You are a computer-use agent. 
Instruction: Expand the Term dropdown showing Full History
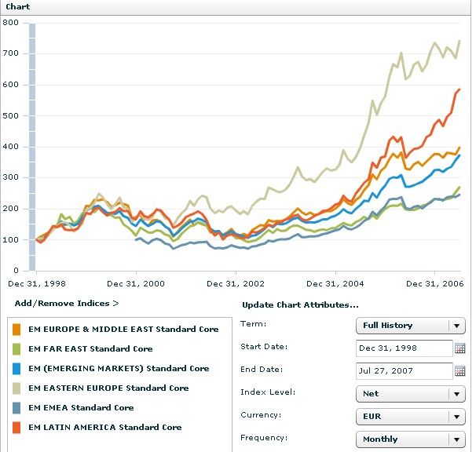coord(410,325)
